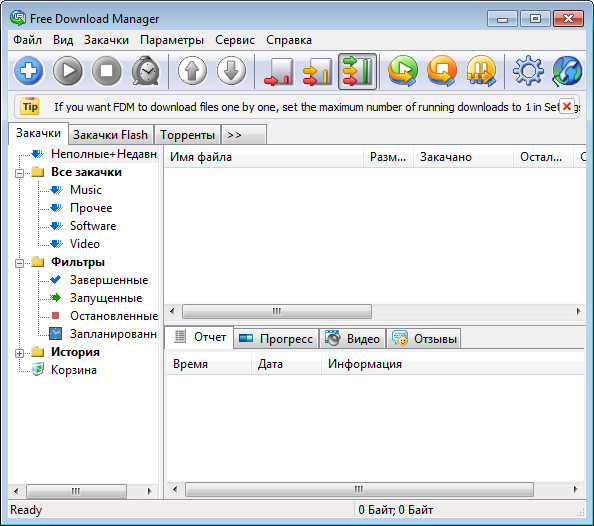Stop selected download with stop icon
Screen dimensions: 594x526
106,71
